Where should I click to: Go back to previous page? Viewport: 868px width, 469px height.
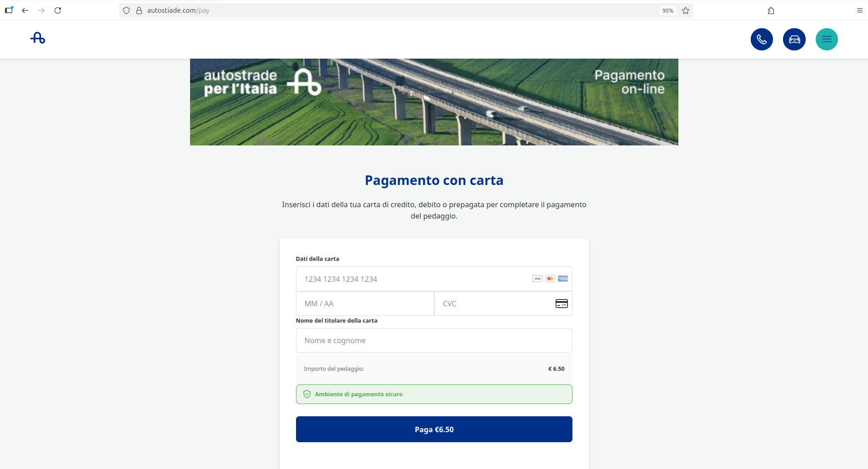(25, 10)
